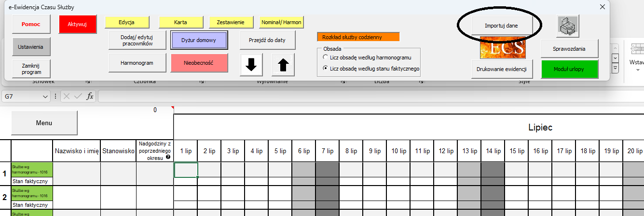Open the yellow Zestawienie button
The height and width of the screenshot is (216, 644).
(231, 22)
